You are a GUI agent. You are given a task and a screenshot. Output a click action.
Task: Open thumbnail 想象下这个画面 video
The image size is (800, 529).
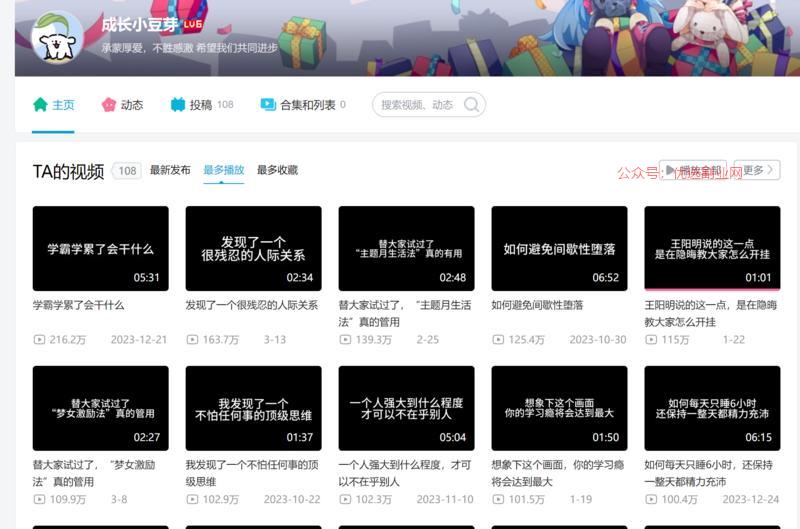point(560,408)
